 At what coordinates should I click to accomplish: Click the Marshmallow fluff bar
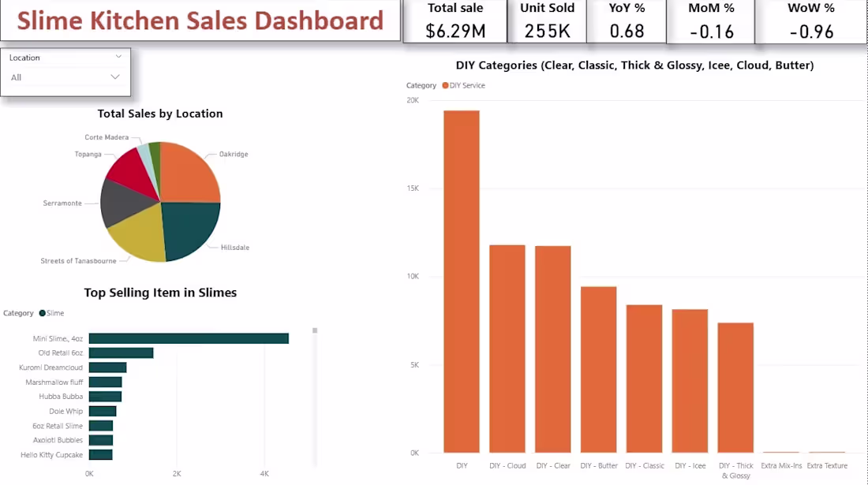(x=105, y=382)
